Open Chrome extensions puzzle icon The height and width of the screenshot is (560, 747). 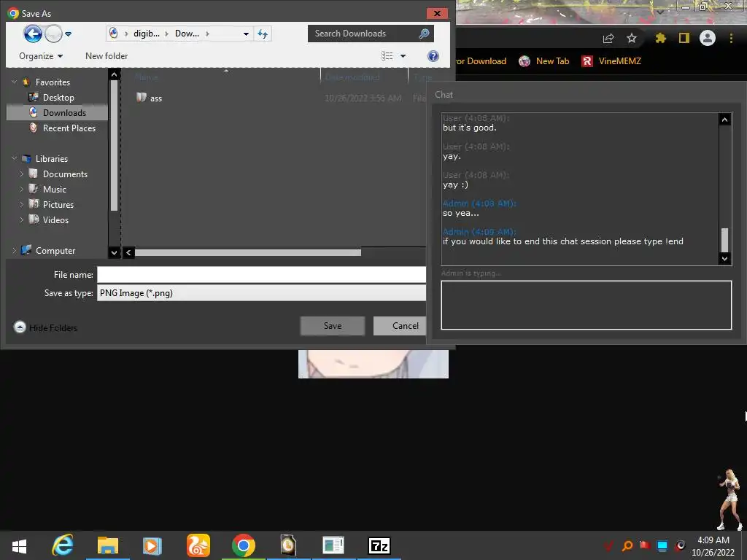click(x=660, y=38)
